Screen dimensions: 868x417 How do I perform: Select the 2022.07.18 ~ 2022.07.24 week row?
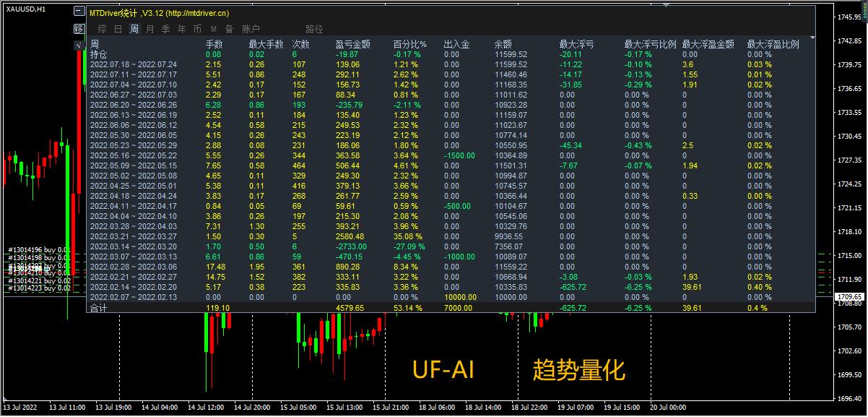451,64
